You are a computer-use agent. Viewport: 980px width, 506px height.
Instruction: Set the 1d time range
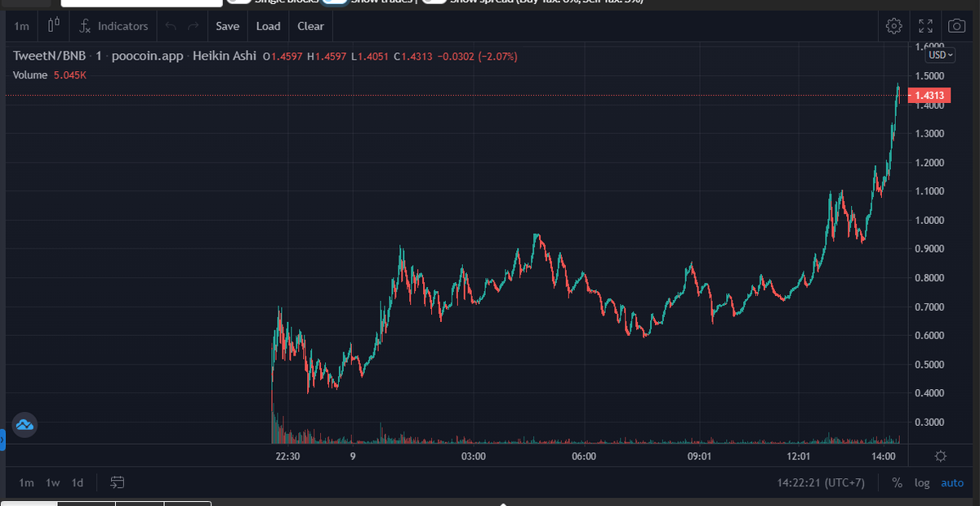(78, 482)
